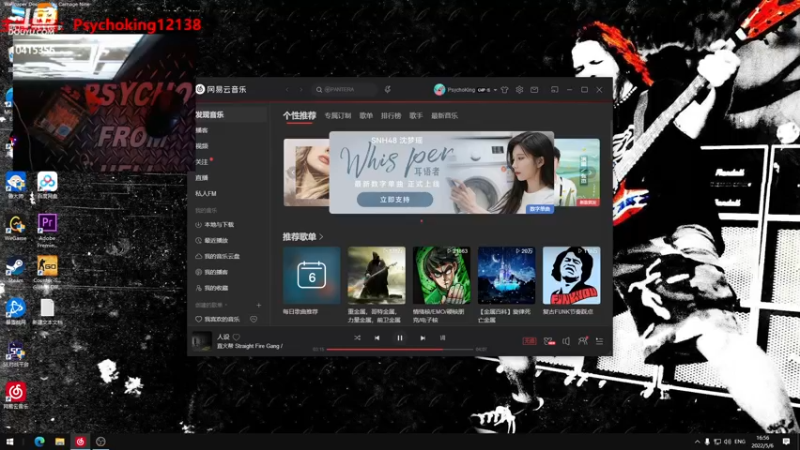
Task: Open the Baidu Netdisk desktop shortcut
Action: [47, 186]
